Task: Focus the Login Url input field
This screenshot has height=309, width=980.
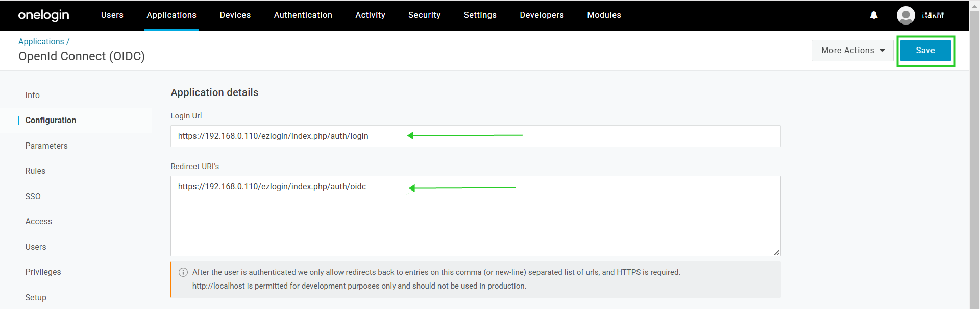Action: pyautogui.click(x=476, y=136)
